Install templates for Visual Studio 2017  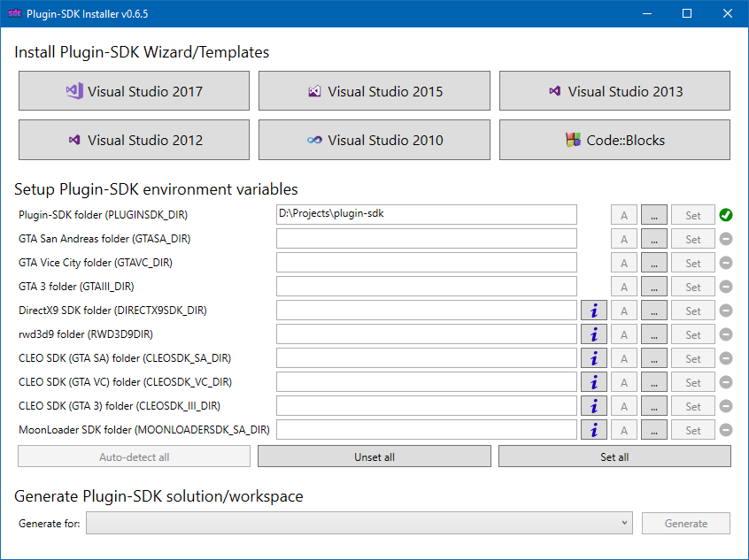pos(134,91)
